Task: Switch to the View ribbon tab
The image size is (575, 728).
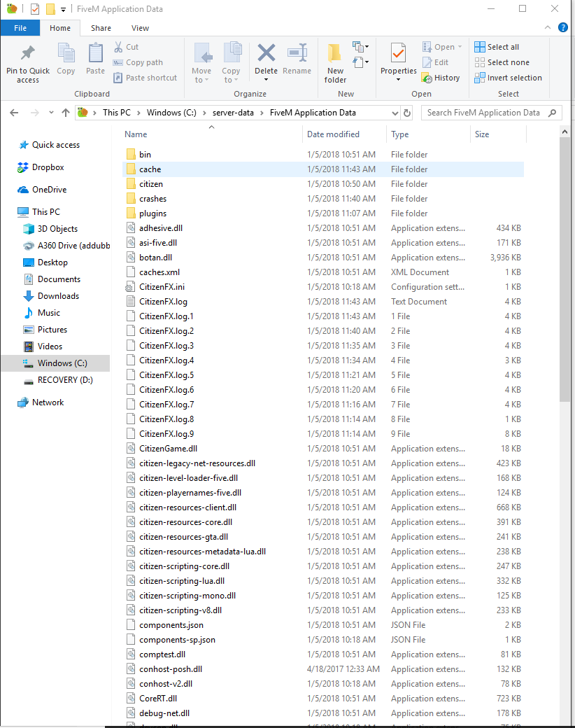Action: (x=140, y=28)
